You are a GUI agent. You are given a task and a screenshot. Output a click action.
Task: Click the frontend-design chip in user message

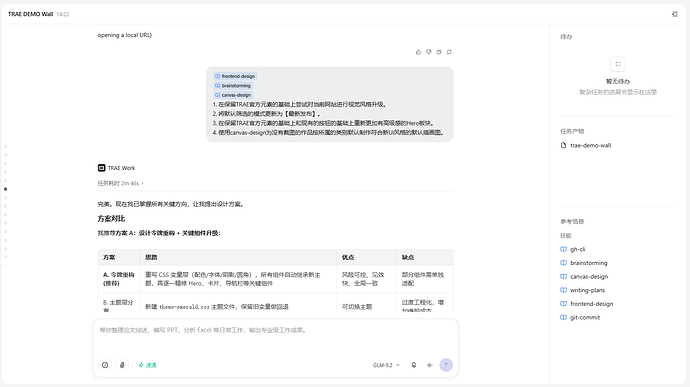[235, 76]
